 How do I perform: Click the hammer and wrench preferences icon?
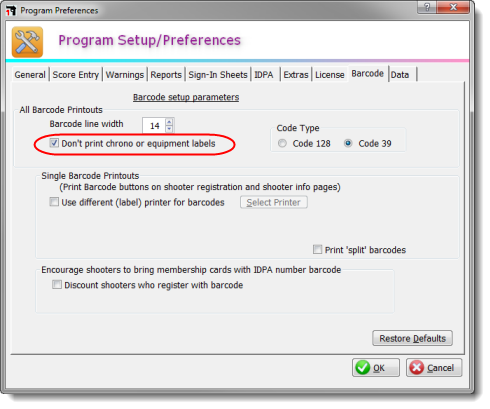tap(27, 42)
